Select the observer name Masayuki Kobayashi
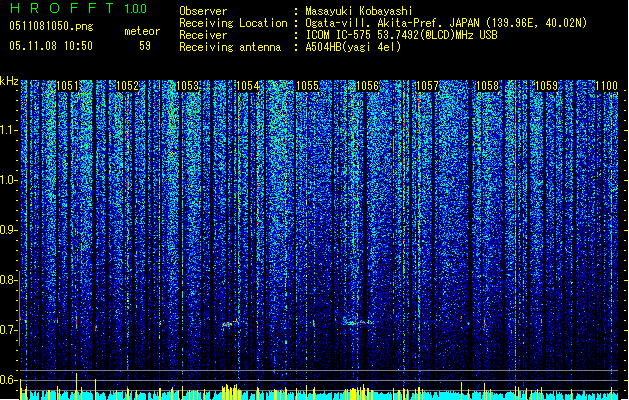The image size is (629, 400). click(x=359, y=11)
